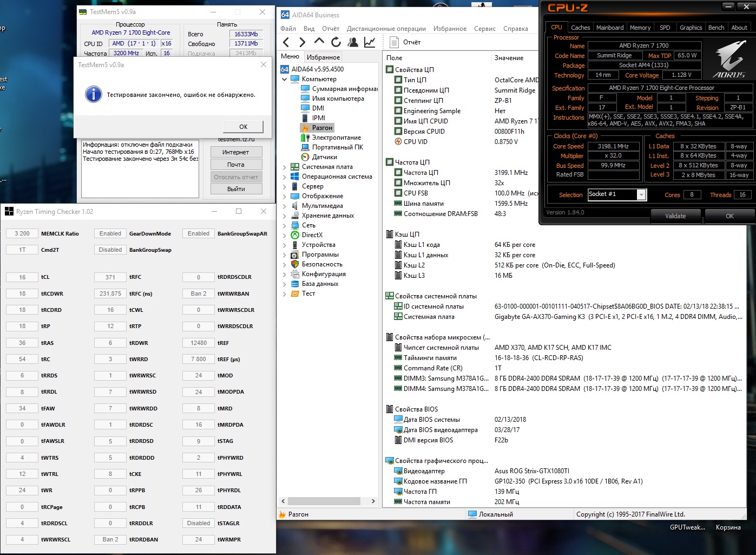Open Датчики sensors entry in the tree
Screen dimensions: 756x555
coord(319,157)
